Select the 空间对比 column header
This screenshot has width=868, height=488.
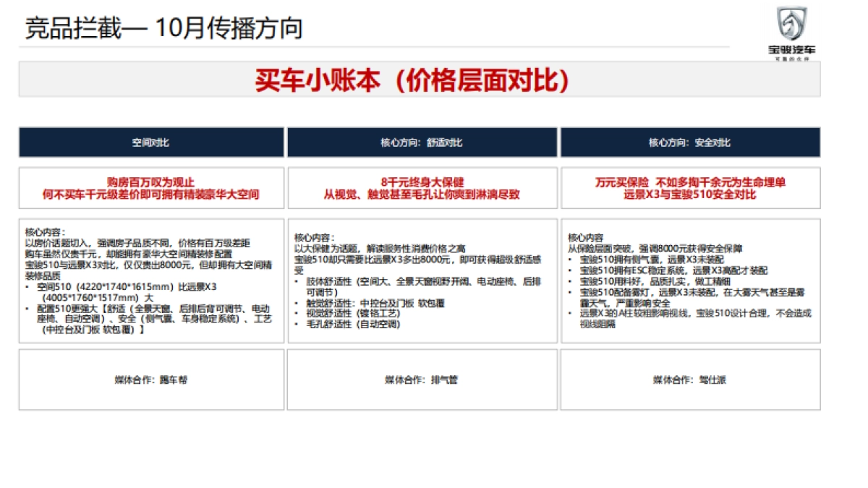click(x=150, y=142)
